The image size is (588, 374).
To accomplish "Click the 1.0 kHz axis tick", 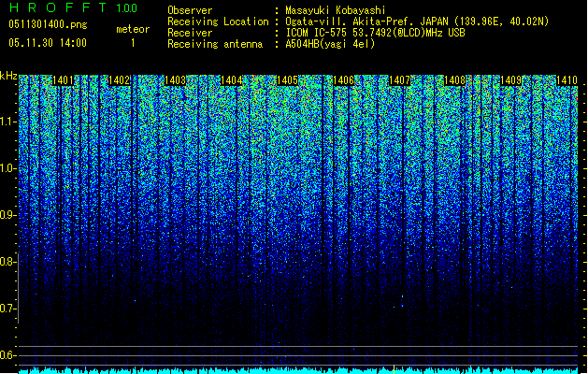I will coord(8,169).
